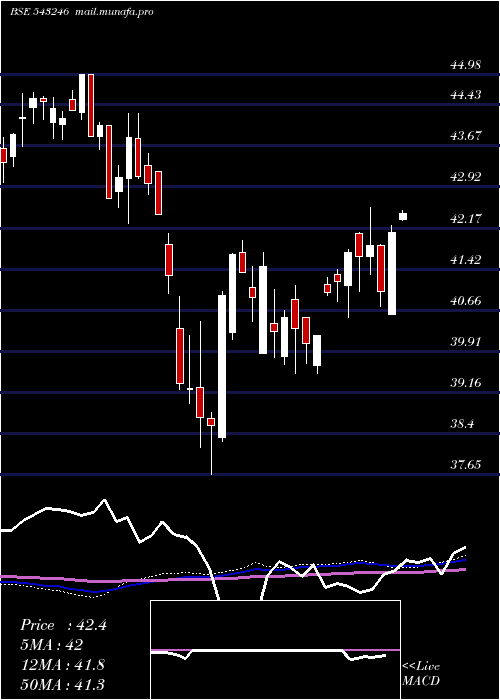The width and height of the screenshot is (500, 700).
Task: Click the latest small white candle near 42.4
Action: click(403, 217)
